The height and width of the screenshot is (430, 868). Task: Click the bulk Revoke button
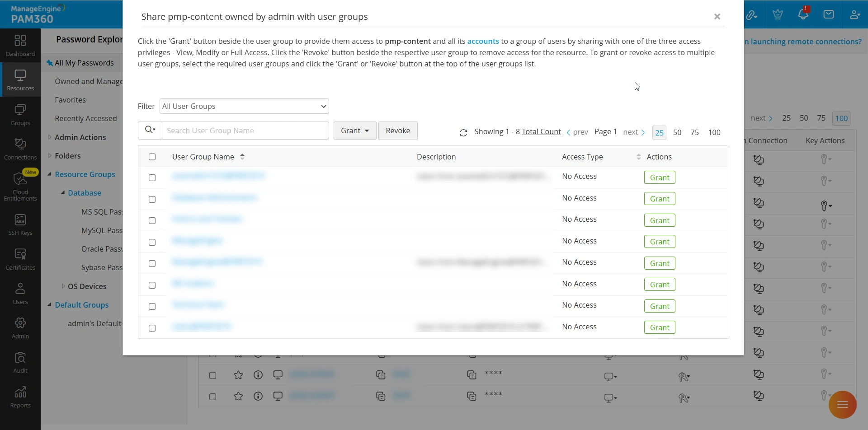pos(398,131)
